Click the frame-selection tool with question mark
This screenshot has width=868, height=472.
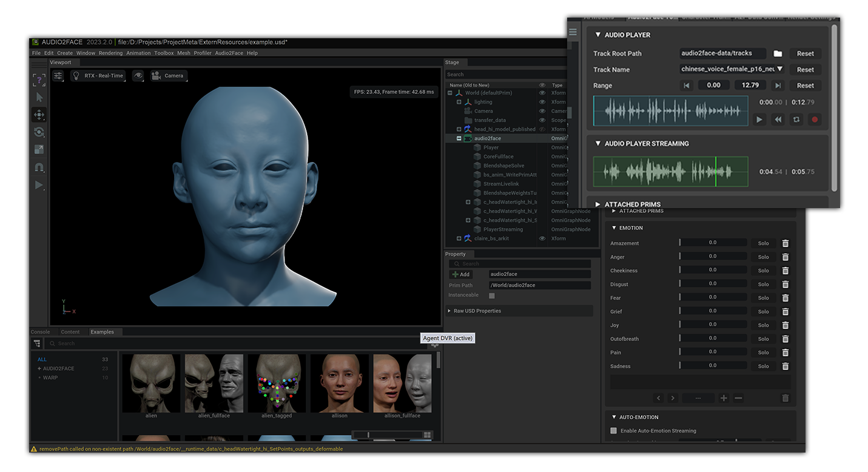(x=39, y=79)
